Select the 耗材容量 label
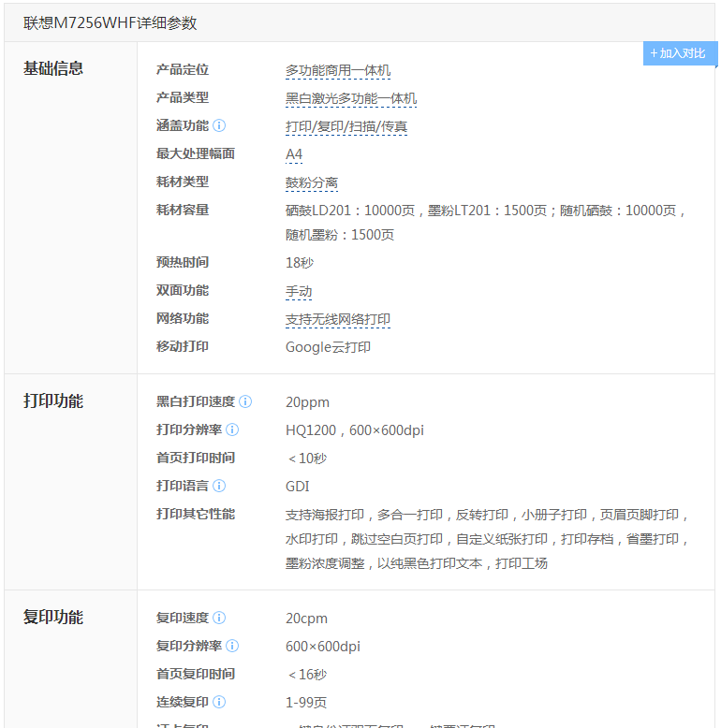The width and height of the screenshot is (721, 728). tap(183, 210)
